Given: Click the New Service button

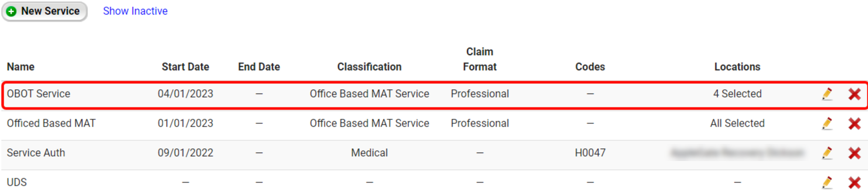Looking at the screenshot, I should (44, 11).
